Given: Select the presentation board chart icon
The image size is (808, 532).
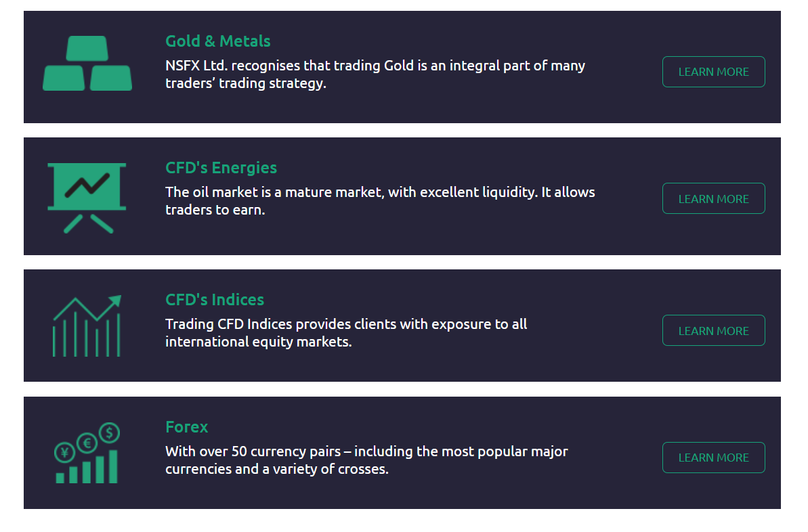Looking at the screenshot, I should [x=87, y=198].
